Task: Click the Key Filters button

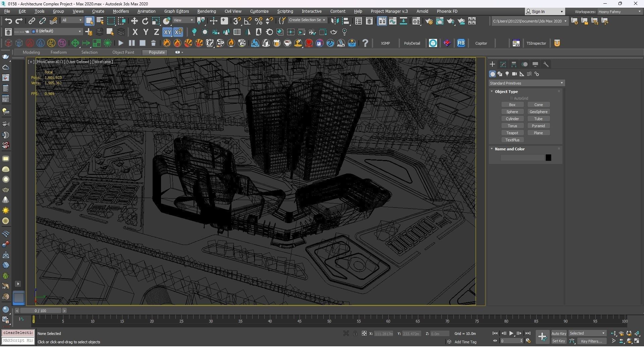Action: pyautogui.click(x=591, y=341)
